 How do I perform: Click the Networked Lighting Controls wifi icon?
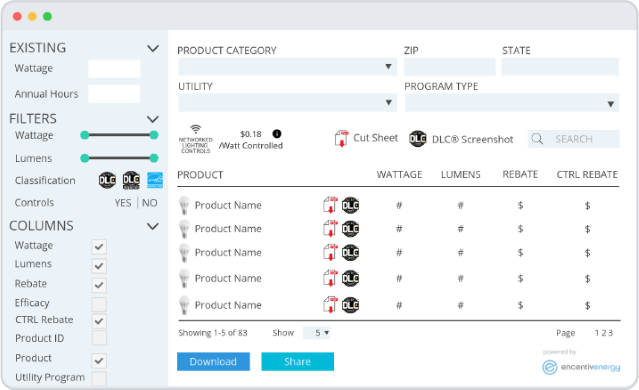196,130
